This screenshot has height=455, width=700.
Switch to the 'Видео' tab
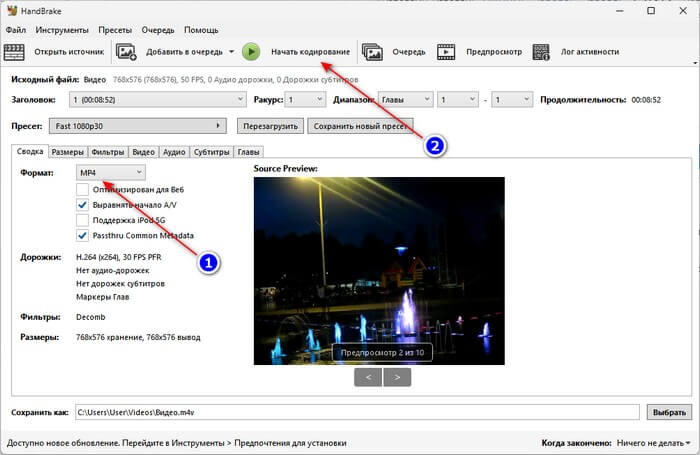coord(143,152)
